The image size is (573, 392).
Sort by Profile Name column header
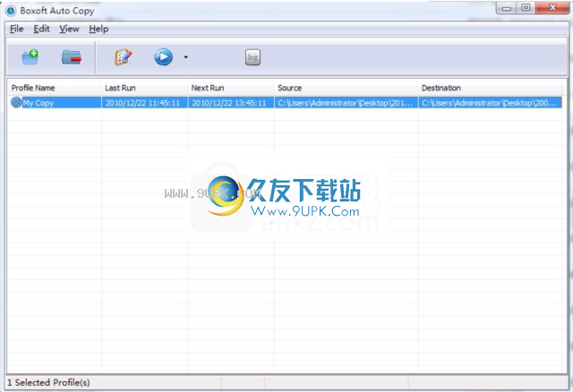(x=54, y=88)
